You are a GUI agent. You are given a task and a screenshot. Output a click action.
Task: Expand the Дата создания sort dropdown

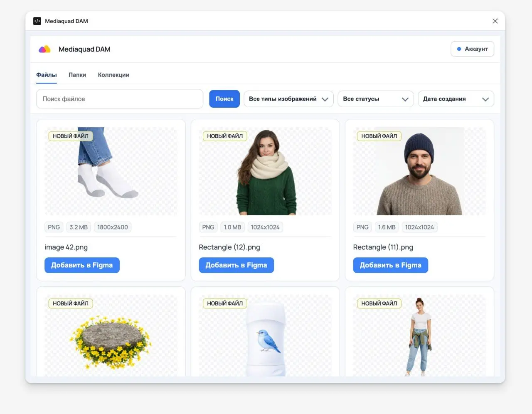pos(456,99)
